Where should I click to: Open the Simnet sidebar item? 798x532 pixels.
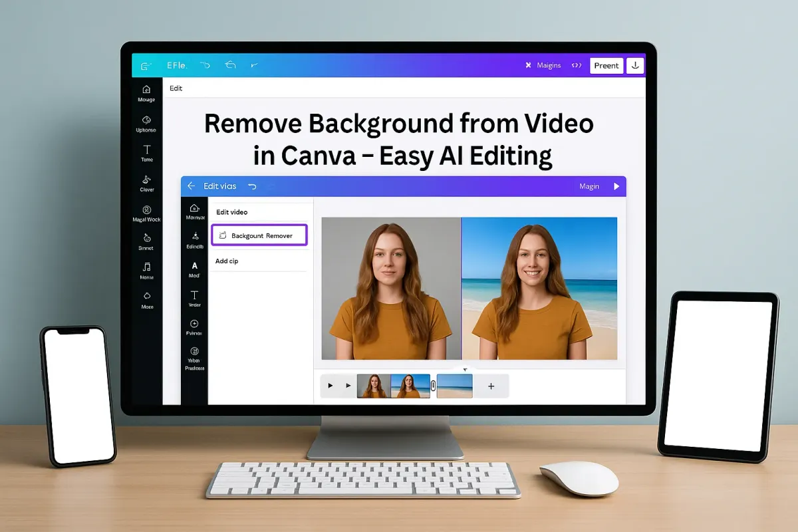point(146,242)
